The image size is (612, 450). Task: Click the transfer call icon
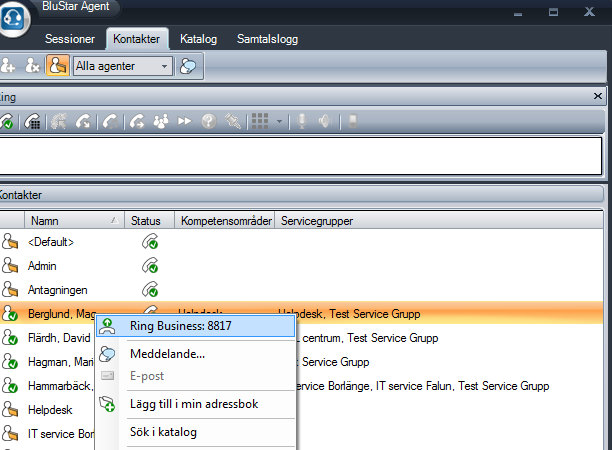[x=137, y=121]
